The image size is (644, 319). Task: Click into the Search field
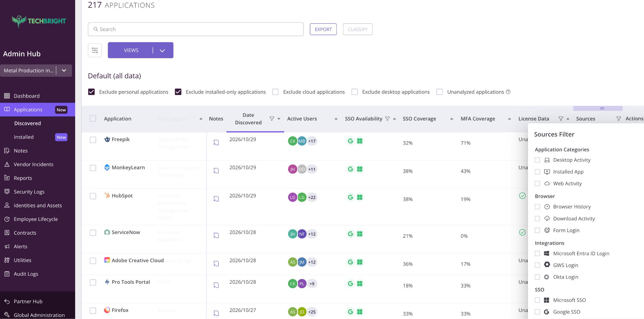(x=196, y=29)
